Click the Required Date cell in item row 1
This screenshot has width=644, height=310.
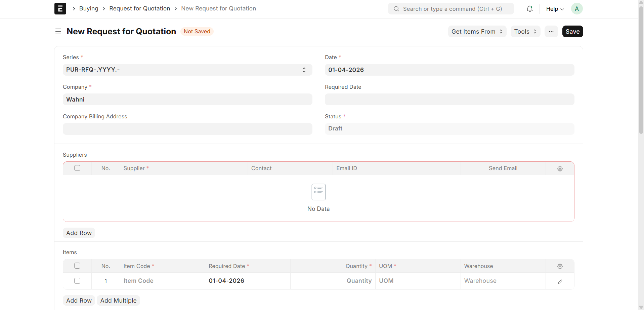click(x=248, y=281)
